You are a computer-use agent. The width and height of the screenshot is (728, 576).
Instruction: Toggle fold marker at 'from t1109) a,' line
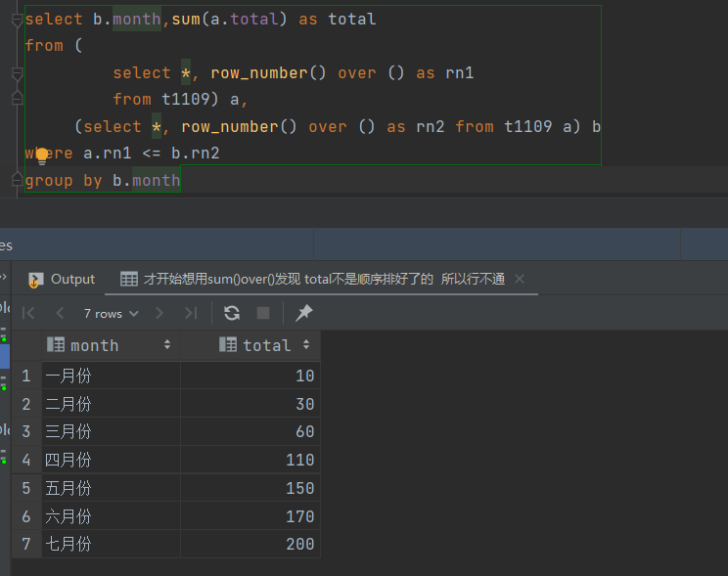tap(18, 99)
